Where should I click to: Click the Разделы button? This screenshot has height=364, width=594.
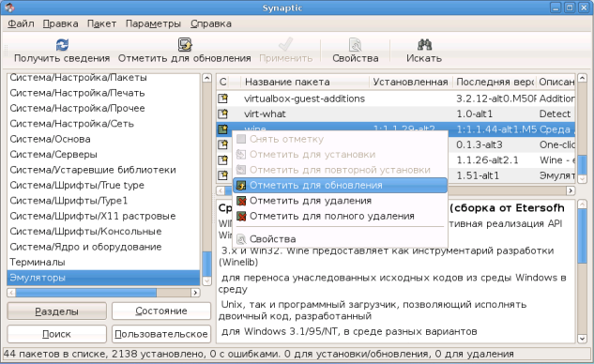coord(57,311)
